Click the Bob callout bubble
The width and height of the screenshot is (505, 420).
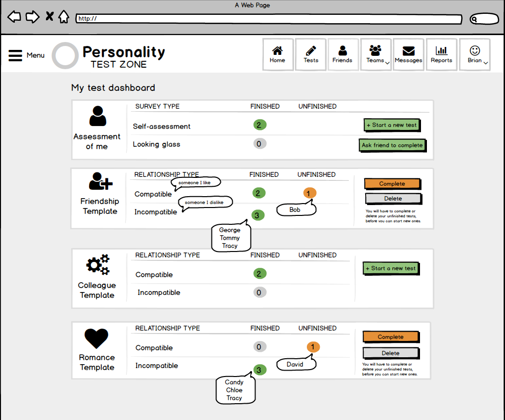296,209
